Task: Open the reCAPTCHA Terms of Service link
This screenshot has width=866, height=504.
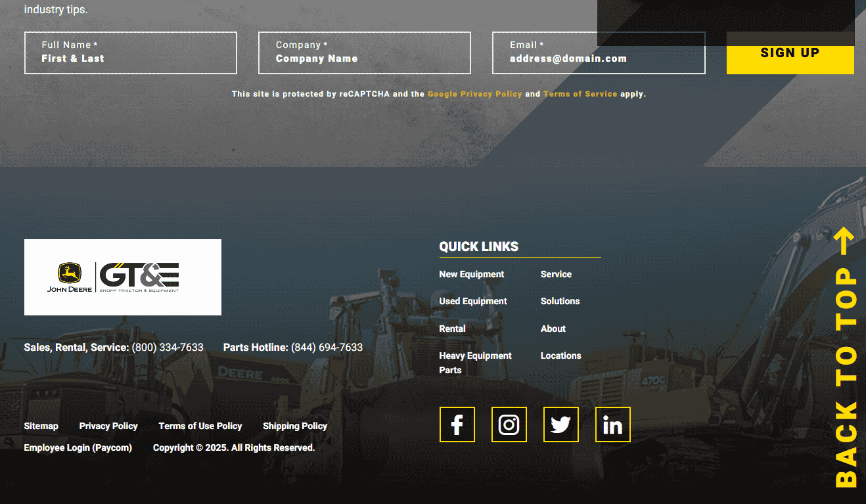Action: (x=580, y=94)
